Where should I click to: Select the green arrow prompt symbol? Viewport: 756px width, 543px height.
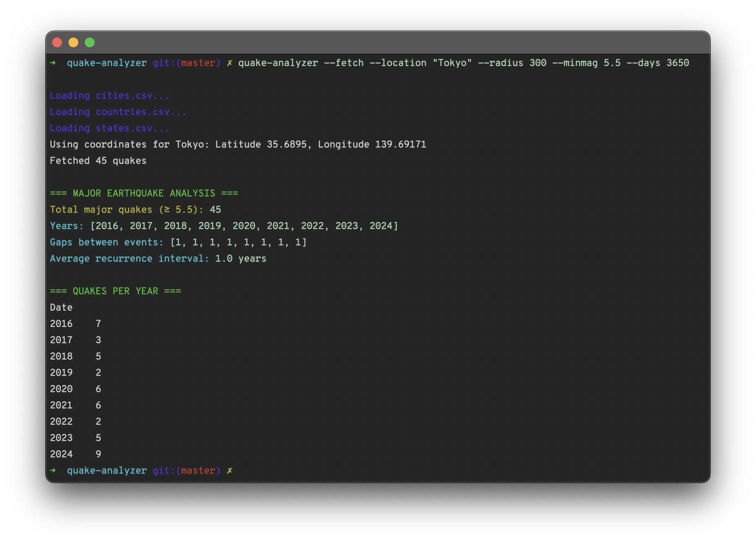pos(53,63)
